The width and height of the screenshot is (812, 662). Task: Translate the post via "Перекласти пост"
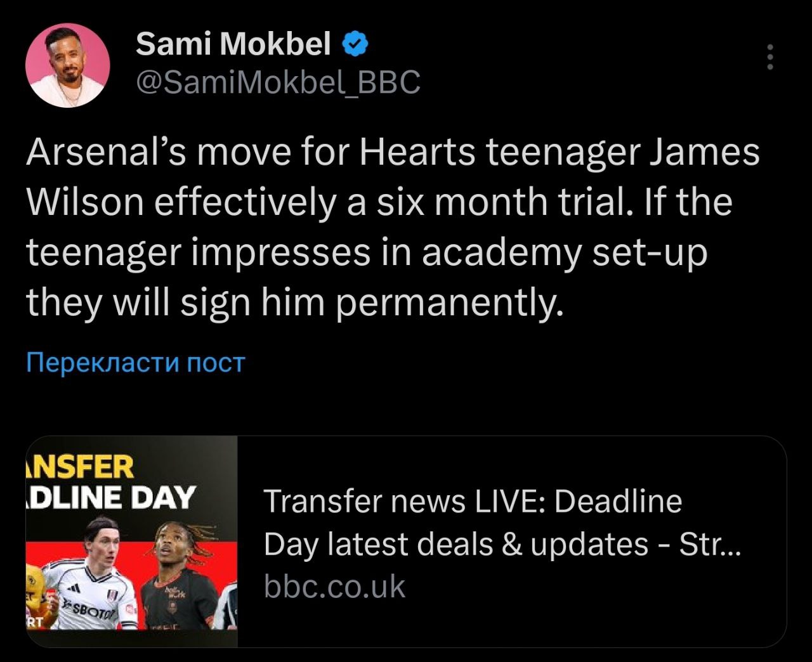click(x=135, y=363)
